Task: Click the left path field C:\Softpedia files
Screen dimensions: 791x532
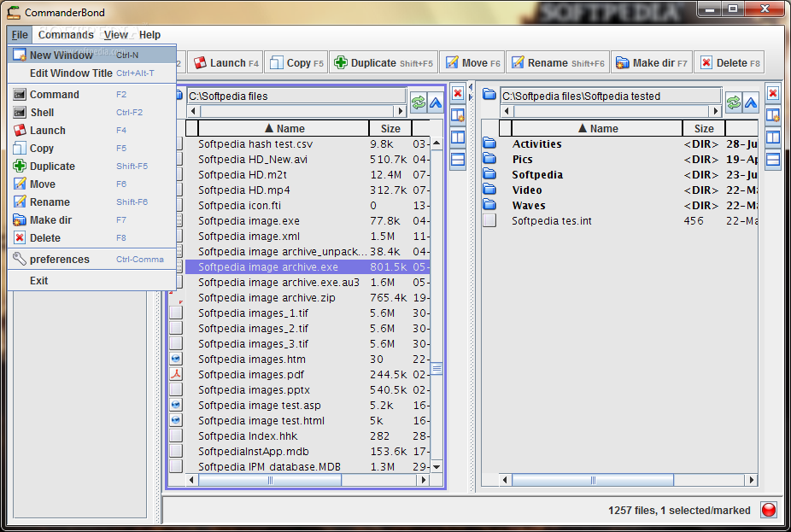Action: pyautogui.click(x=296, y=96)
